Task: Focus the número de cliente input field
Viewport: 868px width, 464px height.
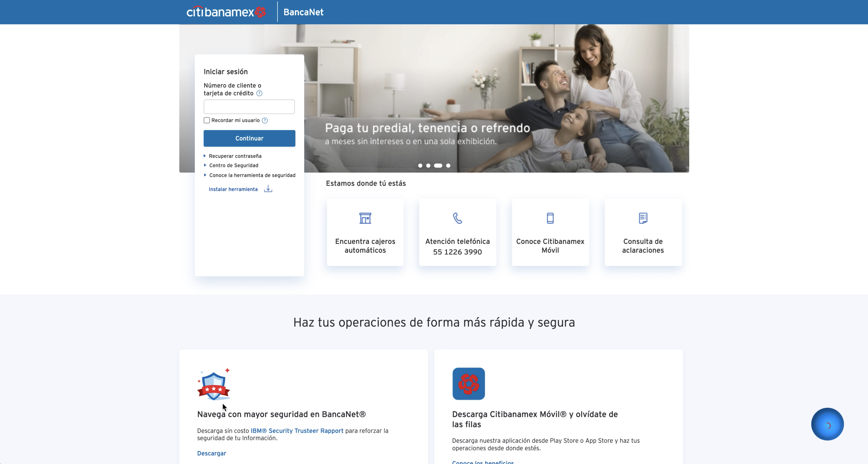Action: (249, 107)
